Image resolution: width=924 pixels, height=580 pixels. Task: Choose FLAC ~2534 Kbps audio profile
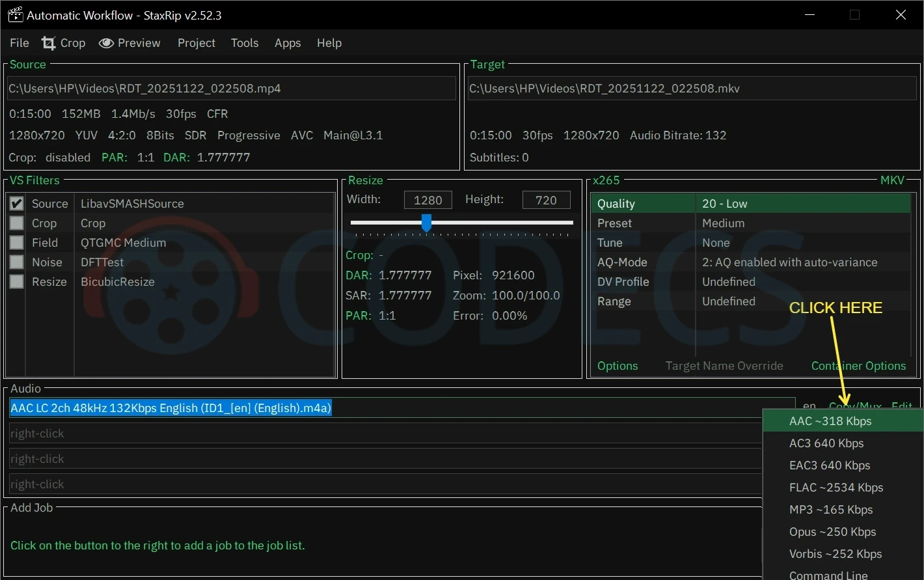tap(843, 488)
